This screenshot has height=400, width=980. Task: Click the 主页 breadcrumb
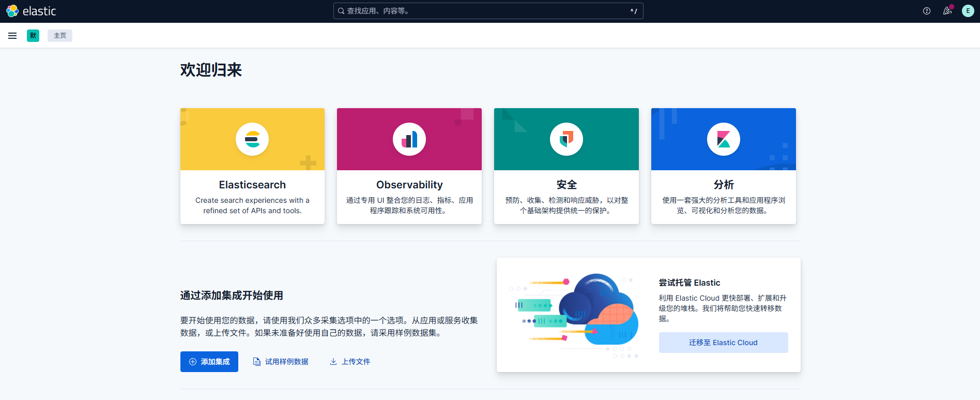click(x=60, y=36)
